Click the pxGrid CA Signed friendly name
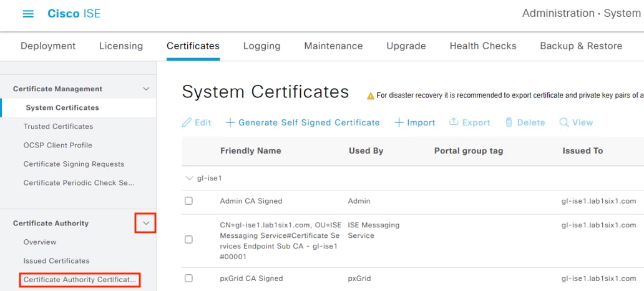Screen dimensions: 644x291 click(251, 279)
